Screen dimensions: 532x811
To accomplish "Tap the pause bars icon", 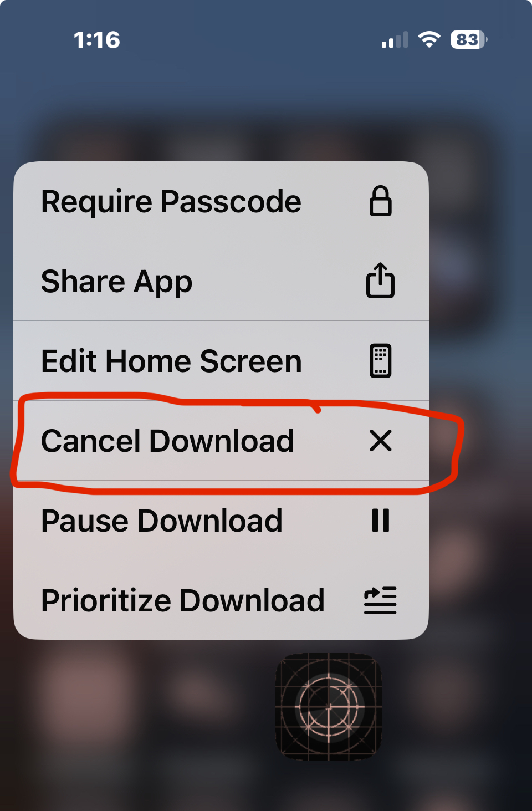I will (380, 521).
